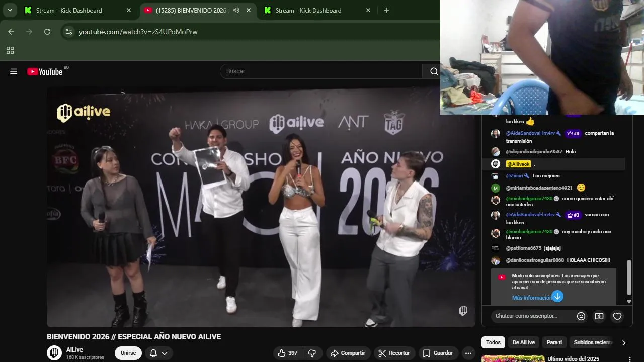The image size is (644, 362).
Task: Open the AiLive channel avatar
Action: (54, 353)
